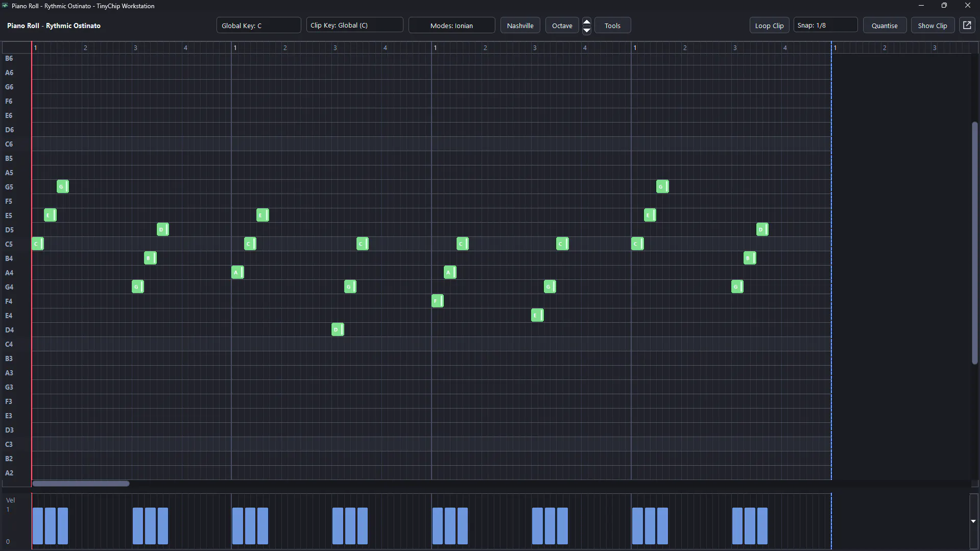980x551 pixels.
Task: Open the Tools menu
Action: [x=612, y=26]
